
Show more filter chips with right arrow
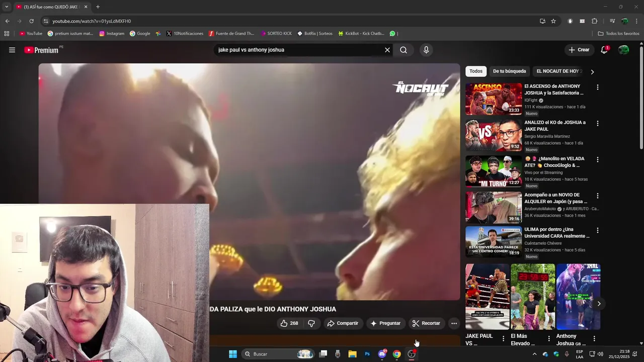(592, 71)
